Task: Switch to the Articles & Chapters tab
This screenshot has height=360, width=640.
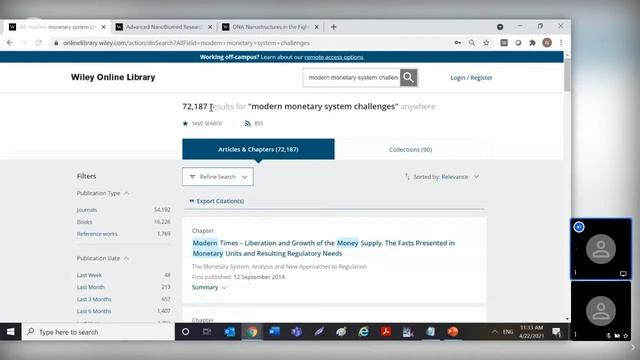Action: tap(258, 149)
